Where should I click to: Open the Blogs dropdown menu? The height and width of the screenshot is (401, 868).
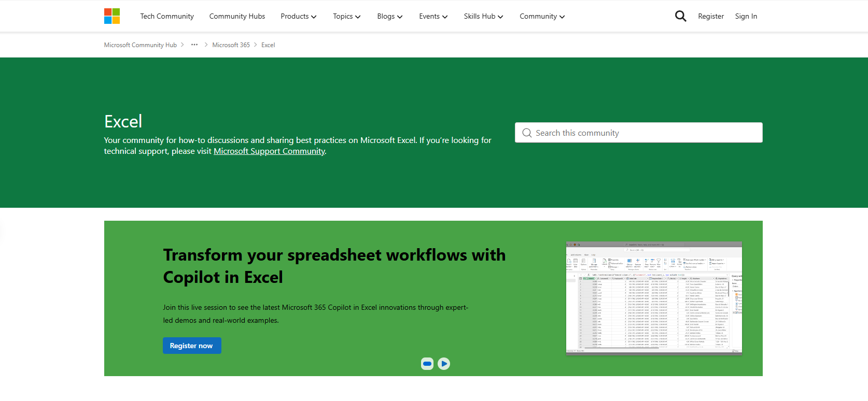390,16
